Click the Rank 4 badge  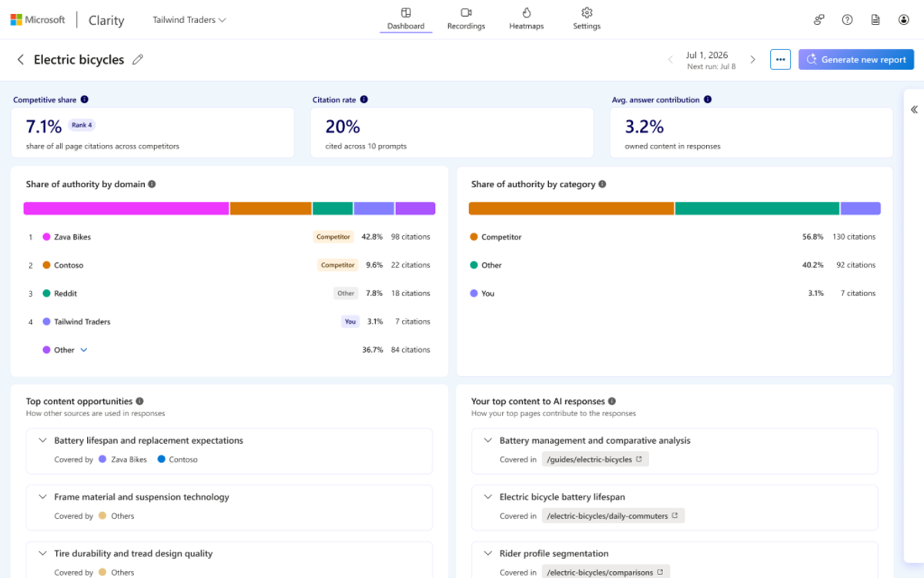[x=82, y=125]
